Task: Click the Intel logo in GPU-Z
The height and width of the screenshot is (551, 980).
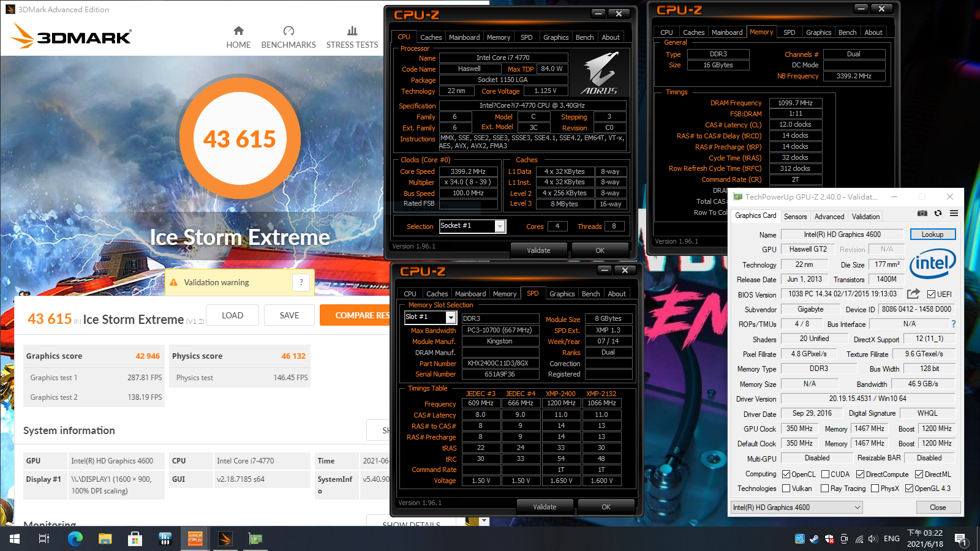Action: 933,263
